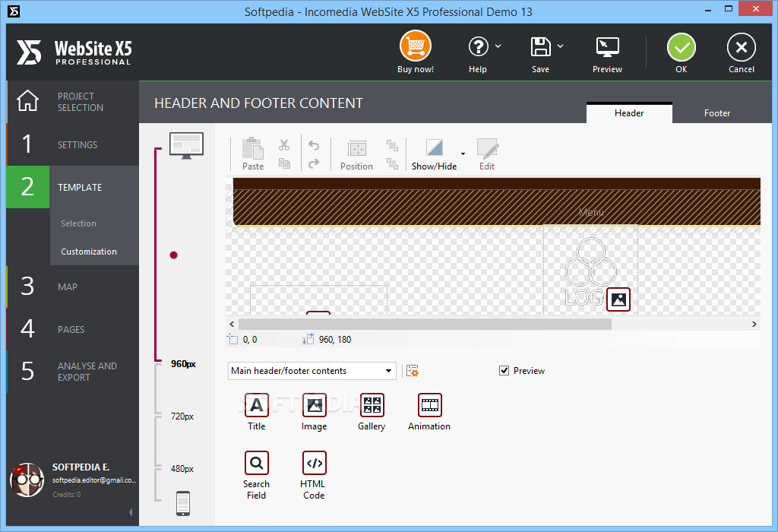Click the Redo arrow icon

coord(314,163)
